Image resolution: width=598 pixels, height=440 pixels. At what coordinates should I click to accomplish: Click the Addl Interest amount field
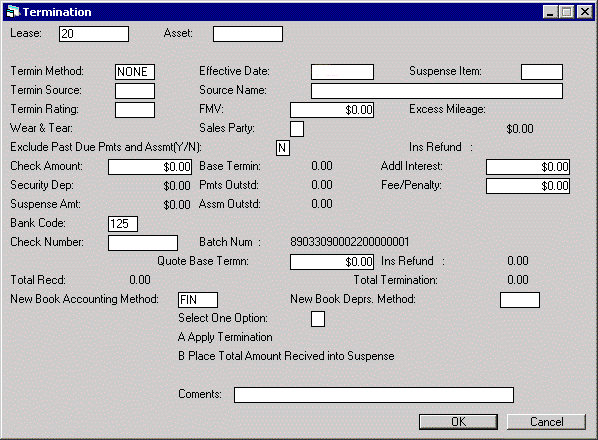(528, 167)
